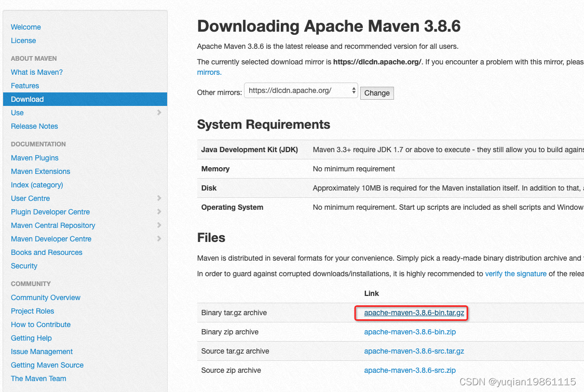Open Project Roles link
Image resolution: width=584 pixels, height=392 pixels.
(x=32, y=311)
